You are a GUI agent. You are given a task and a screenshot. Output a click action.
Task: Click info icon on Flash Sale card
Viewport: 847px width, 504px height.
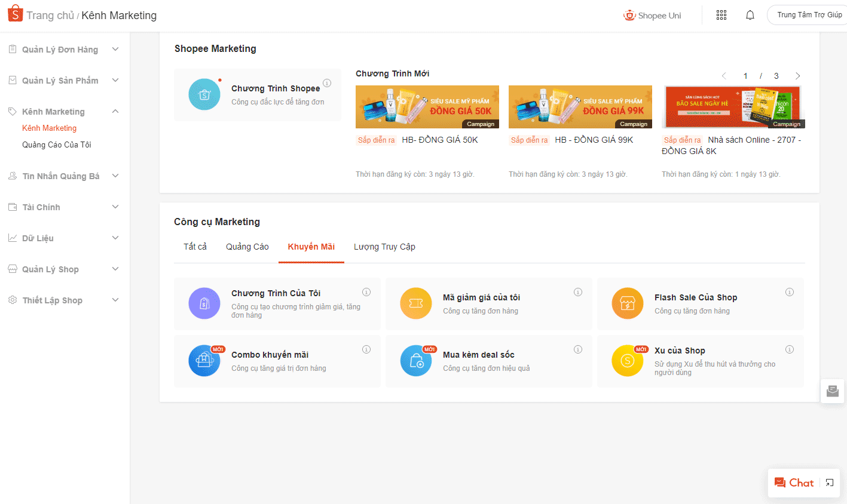[x=790, y=292]
